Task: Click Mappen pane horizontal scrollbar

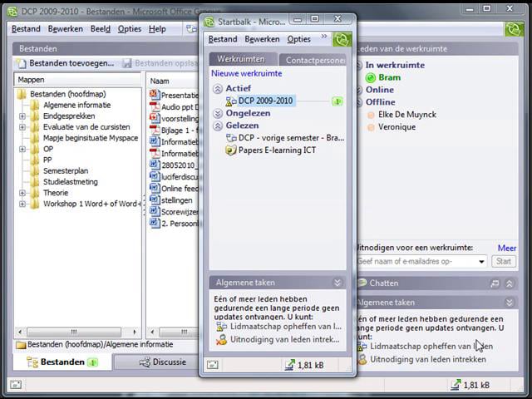Action: pyautogui.click(x=77, y=332)
